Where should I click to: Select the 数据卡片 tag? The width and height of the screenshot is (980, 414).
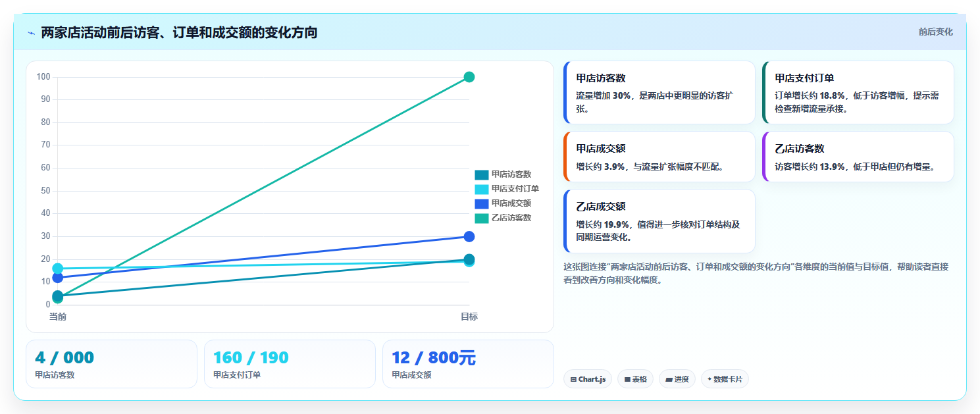725,379
